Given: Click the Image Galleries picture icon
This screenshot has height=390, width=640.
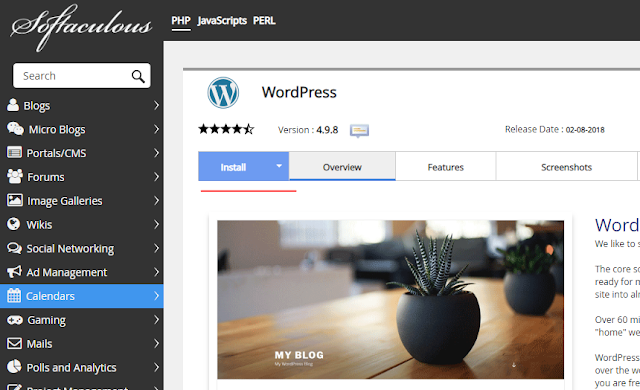Looking at the screenshot, I should [x=15, y=200].
